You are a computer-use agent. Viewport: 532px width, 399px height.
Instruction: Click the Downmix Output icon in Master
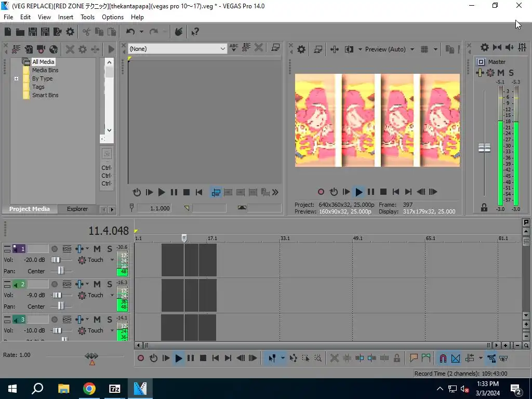(497, 47)
